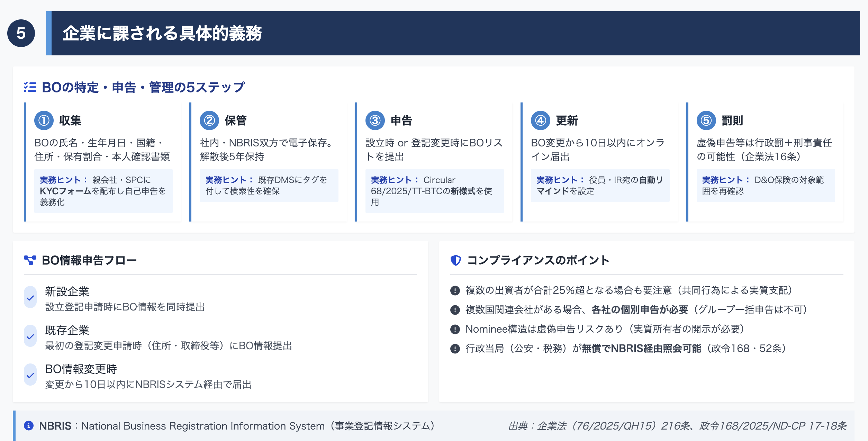The width and height of the screenshot is (868, 441).
Task: Click the list icon beside BOの特定・申告・管理の5ステップ
Action: (30, 87)
